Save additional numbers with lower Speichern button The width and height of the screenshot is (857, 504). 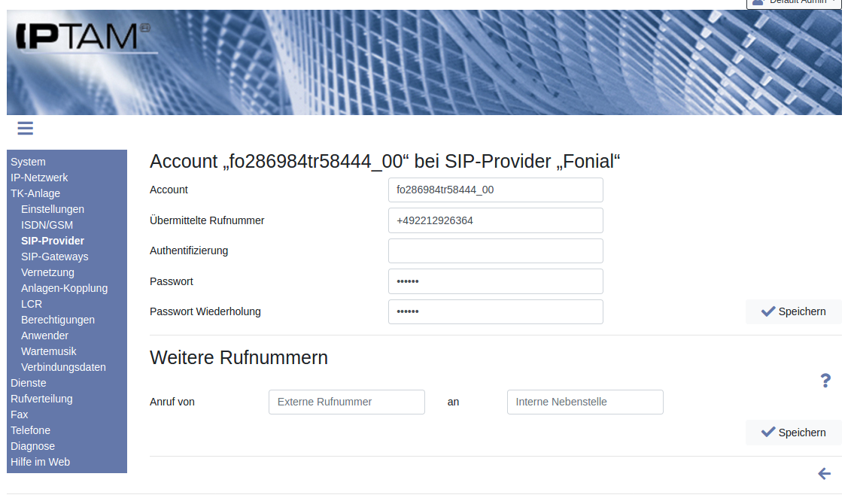tap(793, 433)
